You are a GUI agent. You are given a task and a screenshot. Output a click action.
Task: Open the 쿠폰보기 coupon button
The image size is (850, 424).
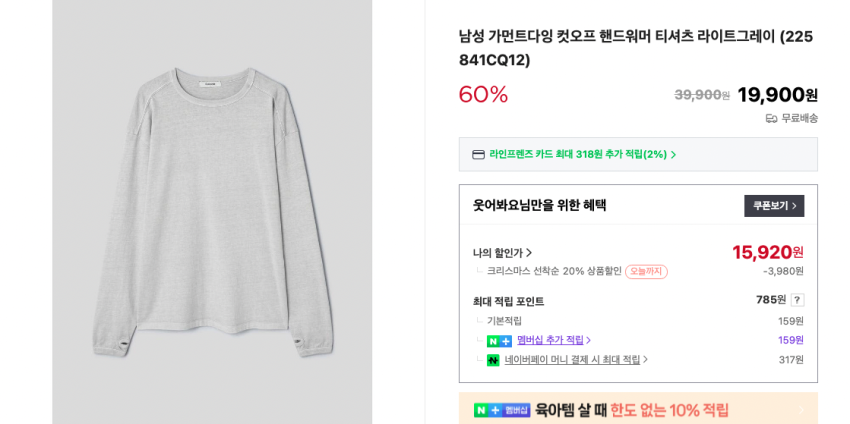pyautogui.click(x=773, y=206)
